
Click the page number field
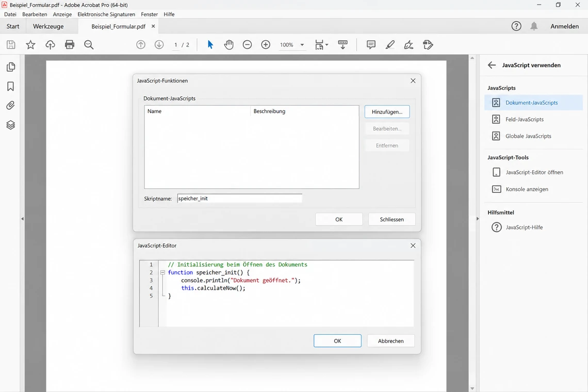coord(175,45)
